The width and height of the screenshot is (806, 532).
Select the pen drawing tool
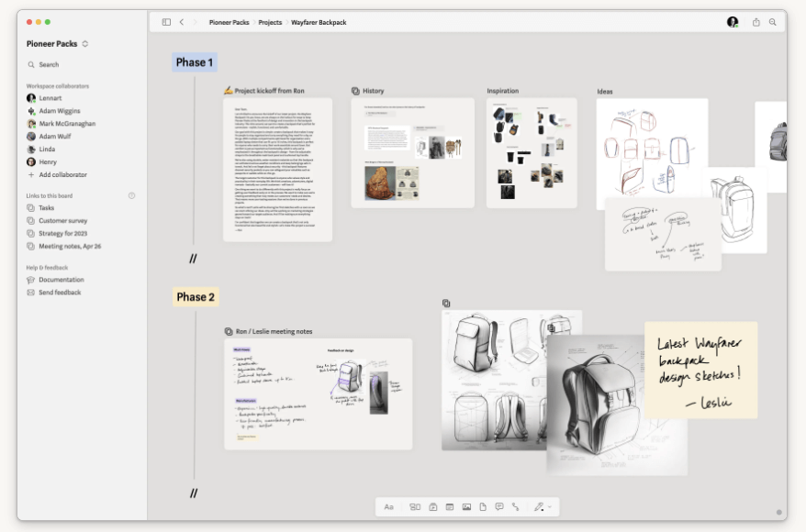click(x=538, y=507)
